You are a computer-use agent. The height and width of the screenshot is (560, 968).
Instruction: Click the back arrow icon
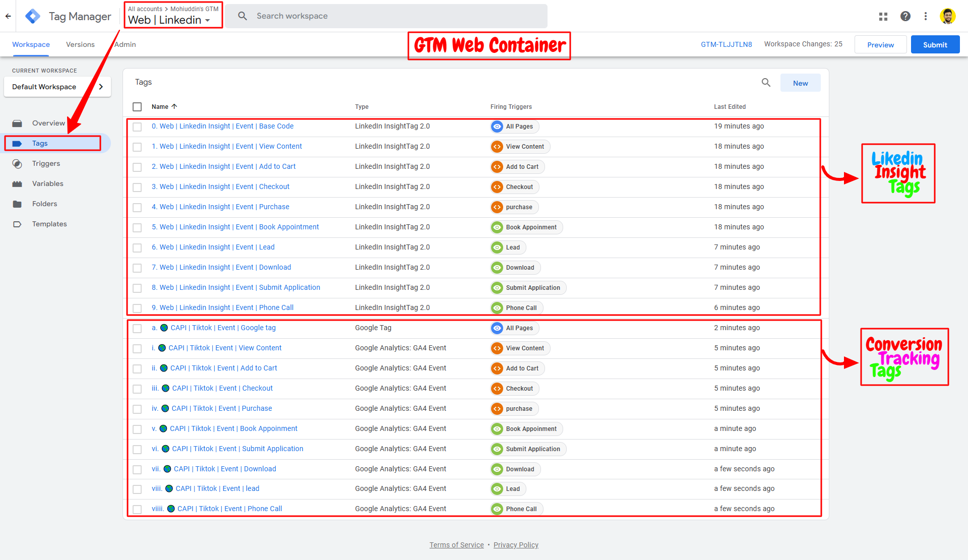point(8,16)
